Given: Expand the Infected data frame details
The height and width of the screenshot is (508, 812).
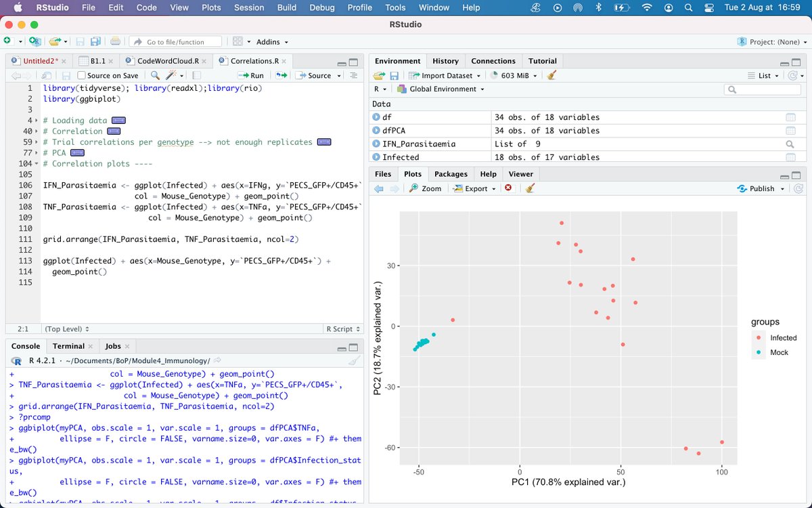Looking at the screenshot, I should click(x=376, y=157).
